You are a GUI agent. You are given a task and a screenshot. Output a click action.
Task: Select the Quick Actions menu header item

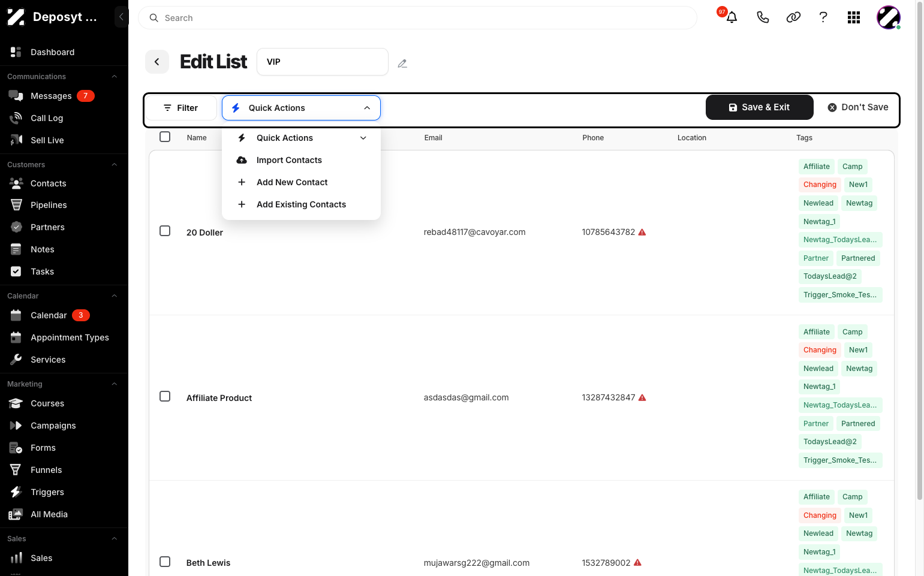[301, 138]
